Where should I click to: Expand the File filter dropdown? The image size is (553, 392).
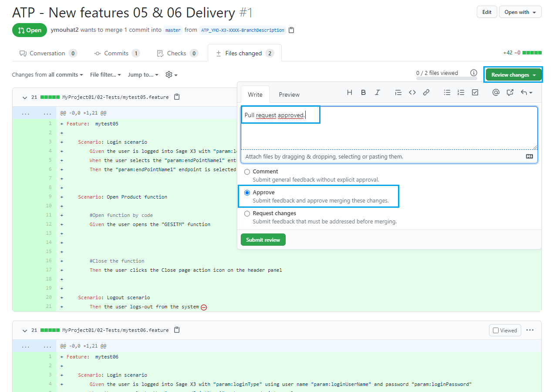105,75
